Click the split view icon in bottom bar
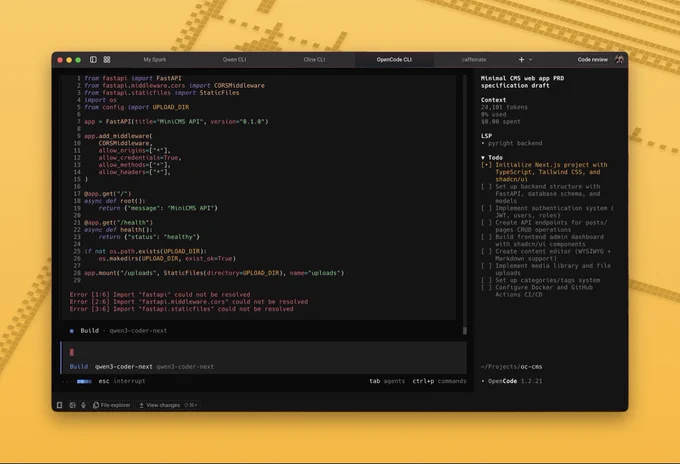The height and width of the screenshot is (464, 680). pyautogui.click(x=72, y=405)
